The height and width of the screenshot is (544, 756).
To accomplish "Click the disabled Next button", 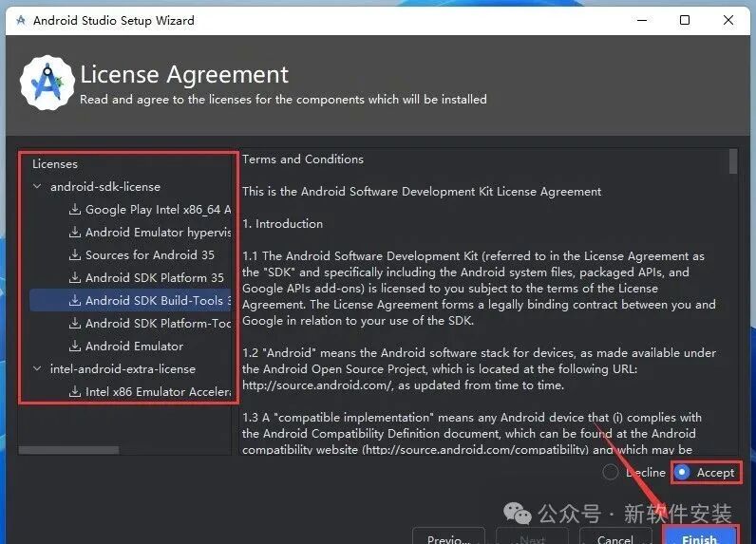I will point(532,537).
